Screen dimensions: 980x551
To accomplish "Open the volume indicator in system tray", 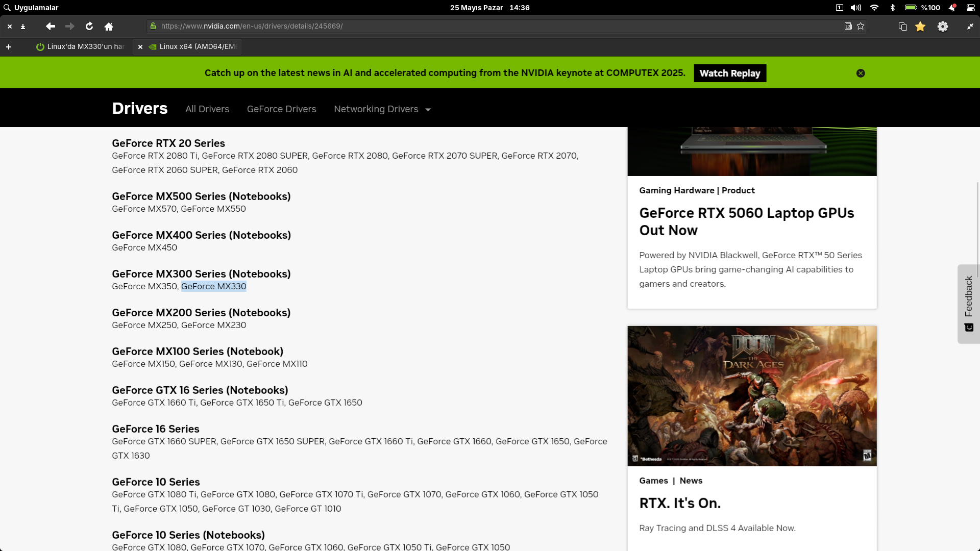I will 856,8.
